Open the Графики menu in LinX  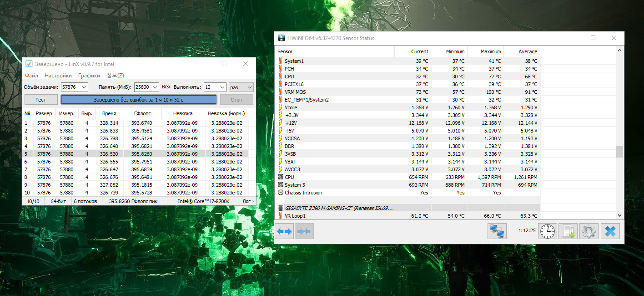point(89,76)
